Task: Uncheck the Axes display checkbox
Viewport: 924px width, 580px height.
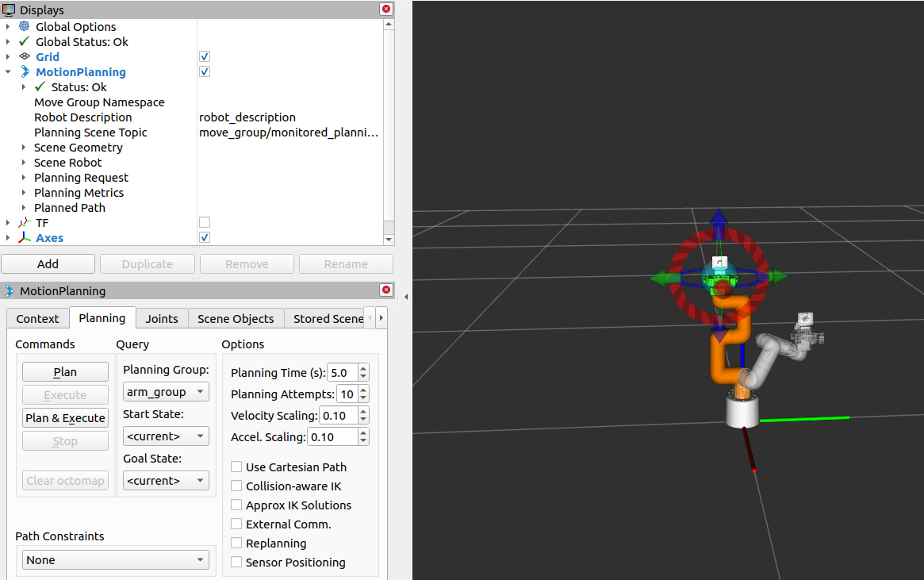Action: [205, 237]
